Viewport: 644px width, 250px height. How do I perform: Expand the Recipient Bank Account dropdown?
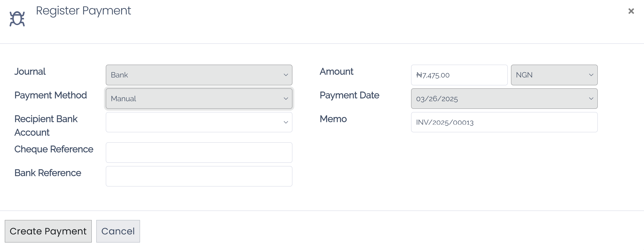[199, 122]
